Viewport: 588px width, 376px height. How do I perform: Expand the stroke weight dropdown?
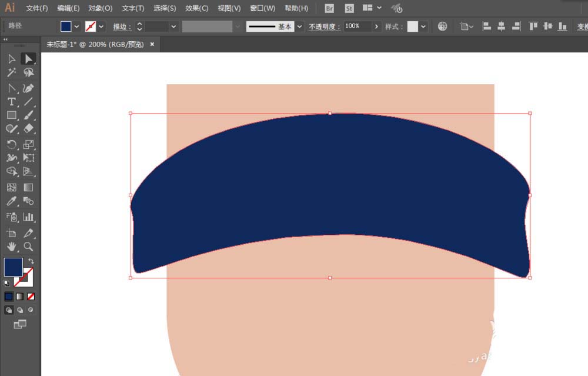[173, 26]
